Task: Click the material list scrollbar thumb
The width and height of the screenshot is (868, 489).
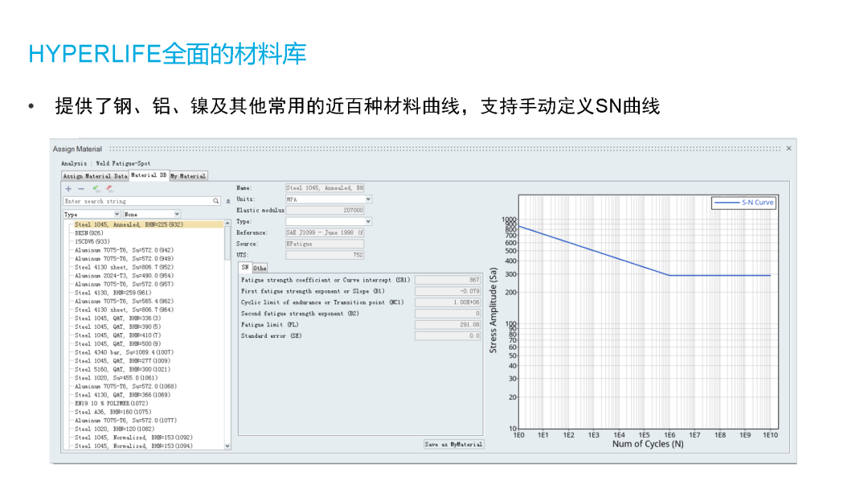Action: tap(227, 243)
